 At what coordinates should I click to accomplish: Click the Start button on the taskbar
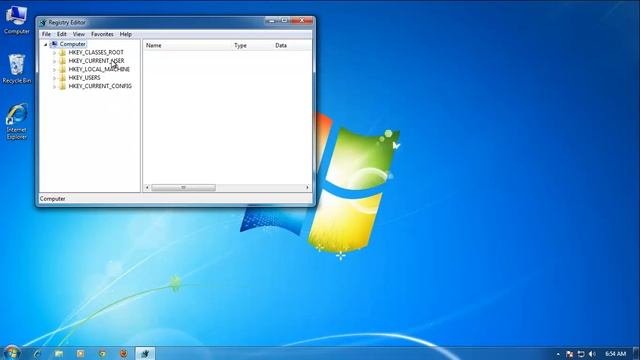click(x=12, y=353)
